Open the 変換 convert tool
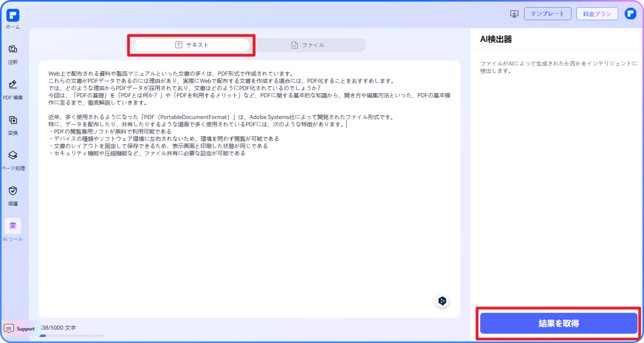 [x=13, y=125]
